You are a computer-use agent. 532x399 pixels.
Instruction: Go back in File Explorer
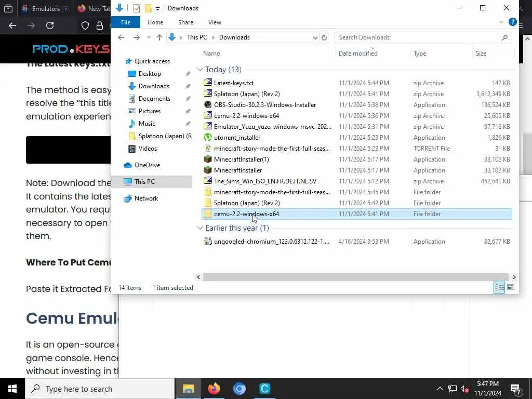(121, 37)
